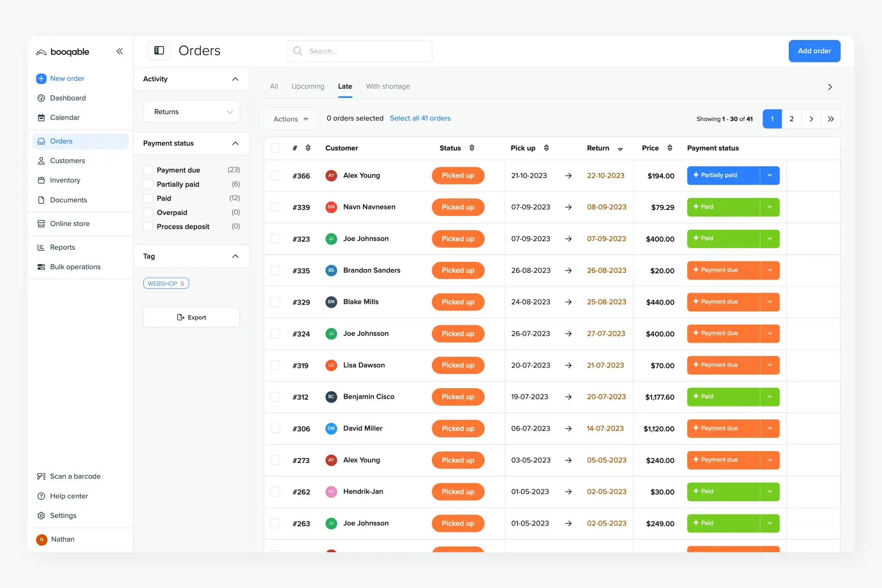The height and width of the screenshot is (588, 882).
Task: Open Calendar from the sidebar
Action: click(64, 118)
